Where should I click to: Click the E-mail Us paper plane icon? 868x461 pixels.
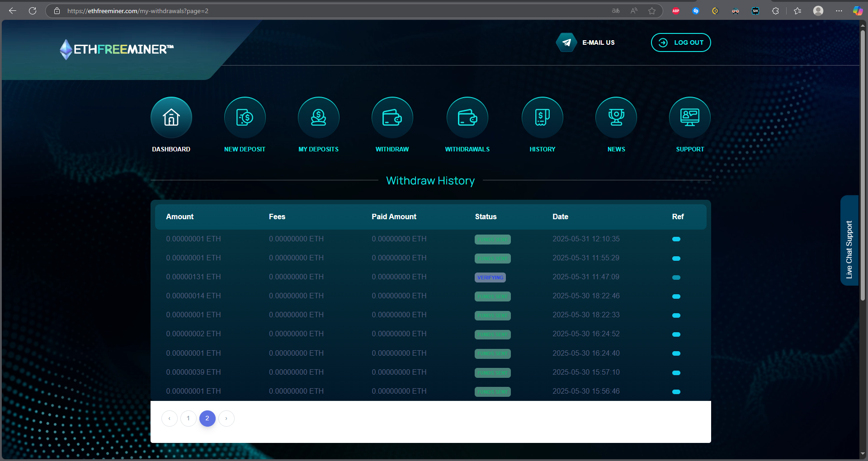tap(566, 42)
